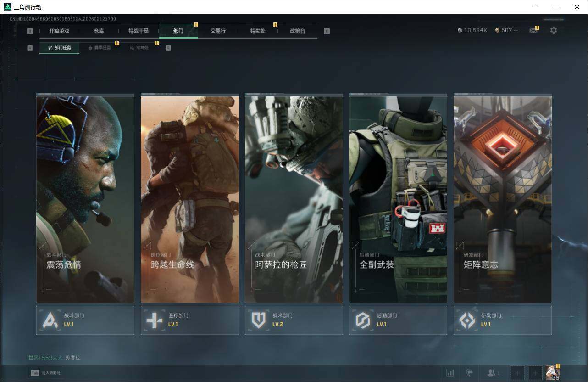588x382 pixels.
Task: Click the flag icon in bottom bar
Action: (x=469, y=373)
